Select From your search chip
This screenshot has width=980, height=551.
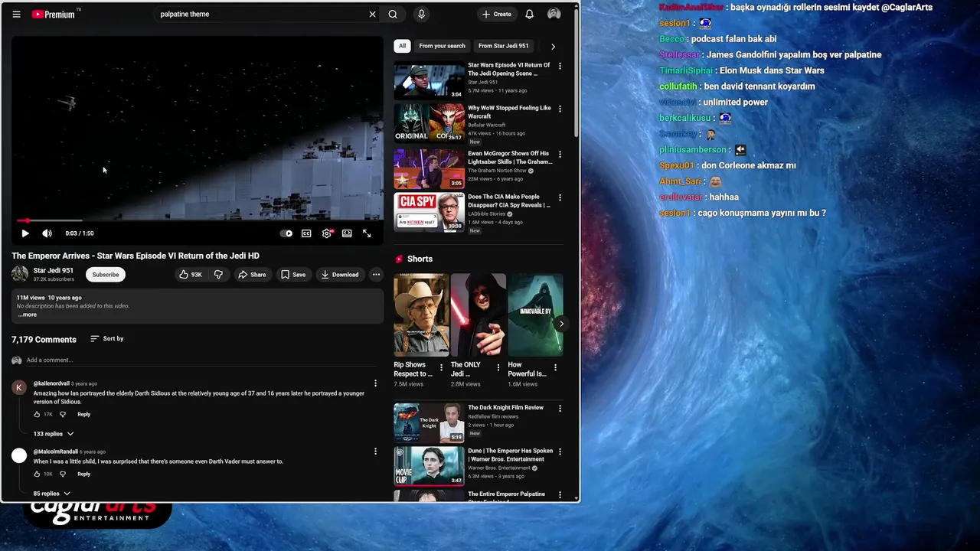click(442, 46)
